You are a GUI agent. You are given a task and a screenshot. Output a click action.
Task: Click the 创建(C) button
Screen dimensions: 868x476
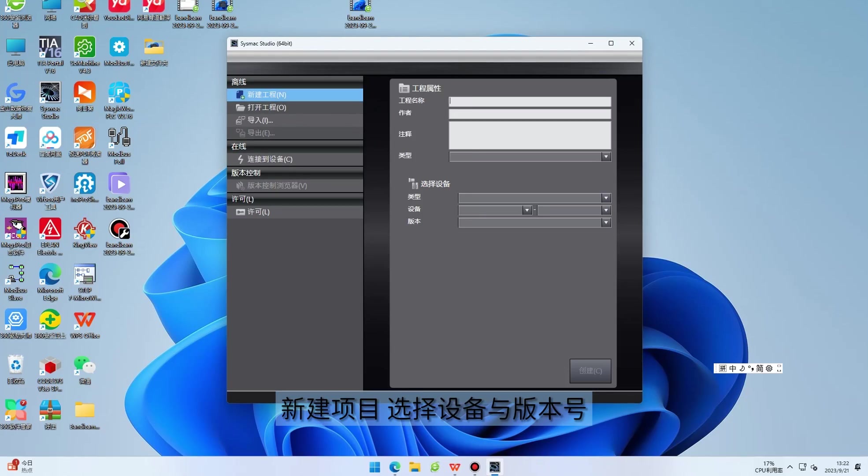(x=590, y=371)
